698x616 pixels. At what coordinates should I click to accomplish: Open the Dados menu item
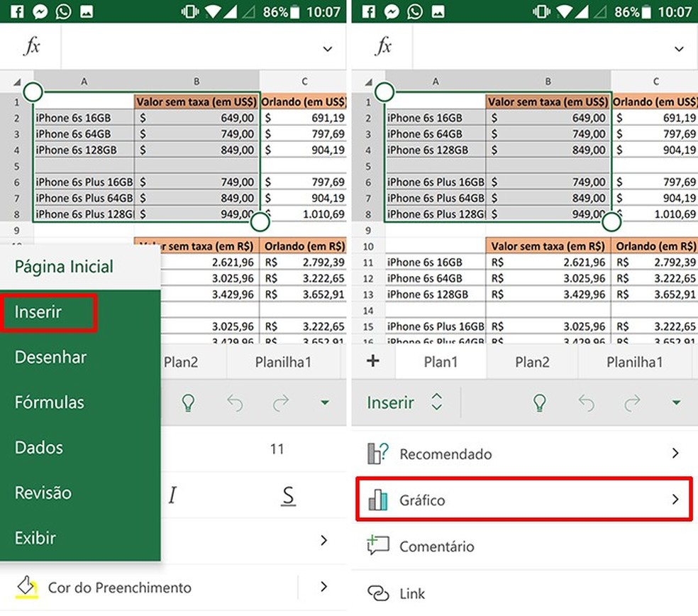[38, 448]
